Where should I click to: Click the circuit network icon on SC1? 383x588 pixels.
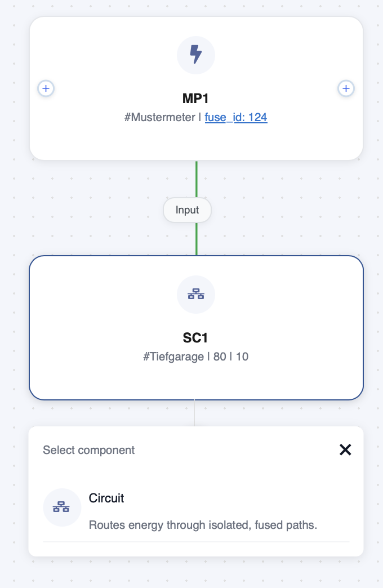[196, 294]
